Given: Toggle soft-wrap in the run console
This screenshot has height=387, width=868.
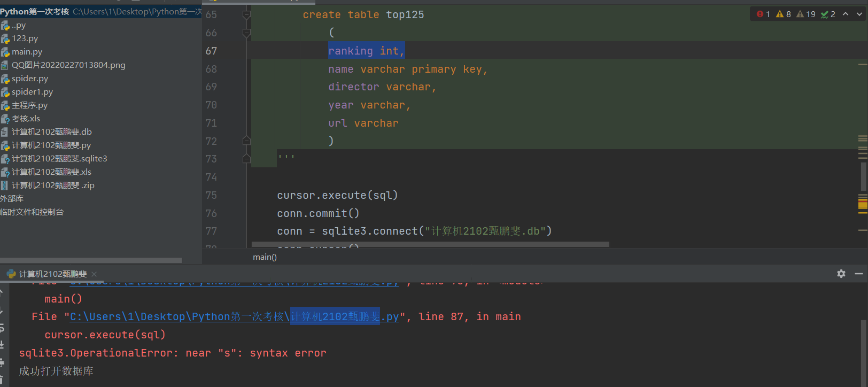Looking at the screenshot, I should pyautogui.click(x=2, y=327).
